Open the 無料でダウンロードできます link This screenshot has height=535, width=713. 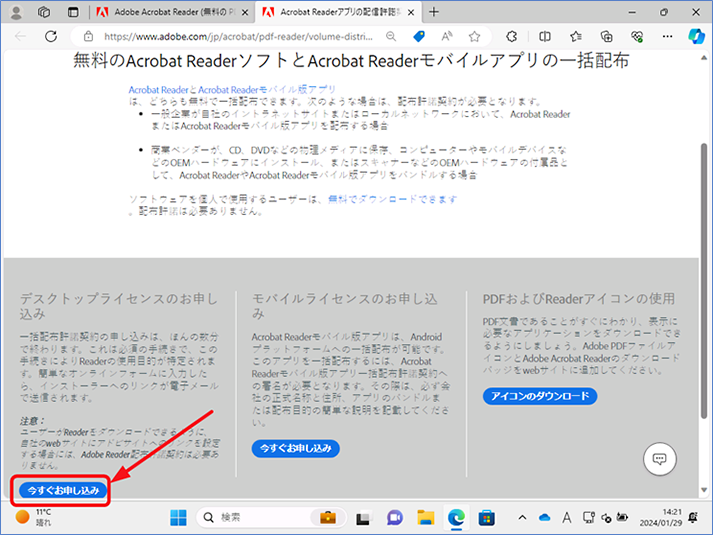[x=392, y=199]
